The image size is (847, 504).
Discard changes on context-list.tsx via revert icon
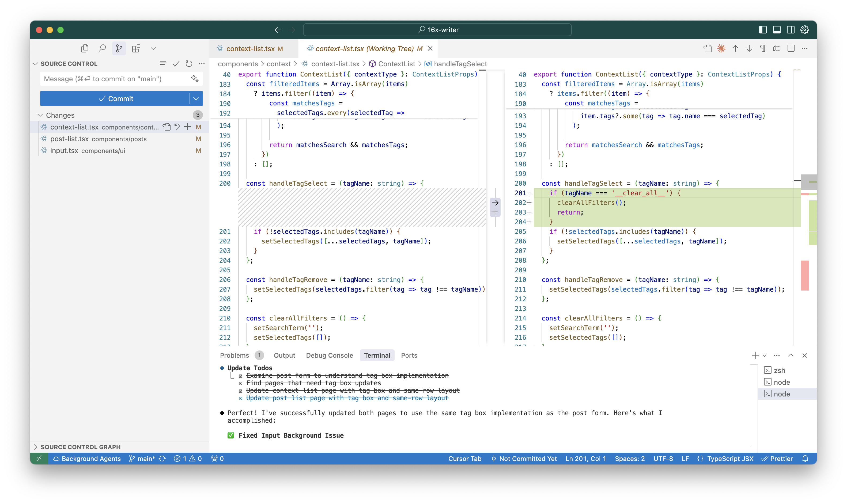pyautogui.click(x=177, y=127)
